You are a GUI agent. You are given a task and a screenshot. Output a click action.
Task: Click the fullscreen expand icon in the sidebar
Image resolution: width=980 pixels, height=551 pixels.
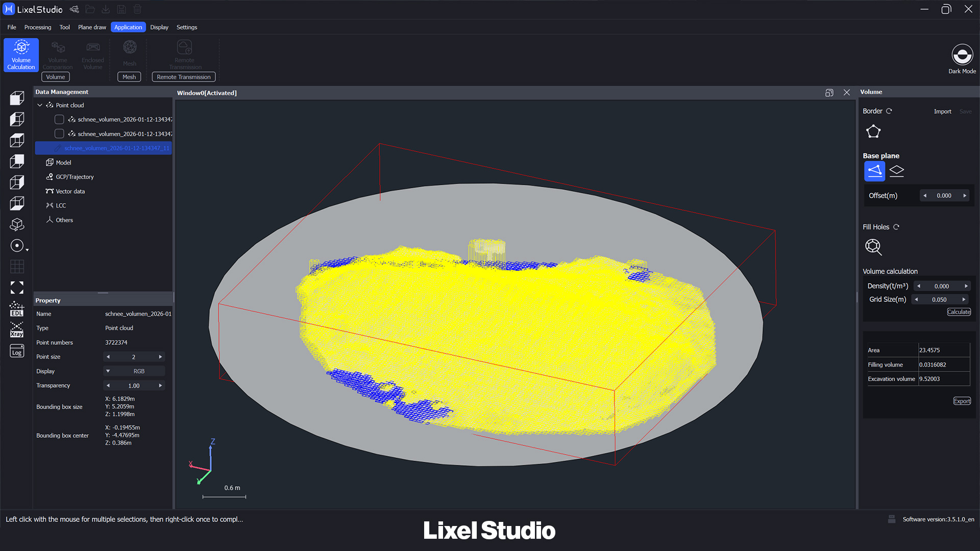17,288
